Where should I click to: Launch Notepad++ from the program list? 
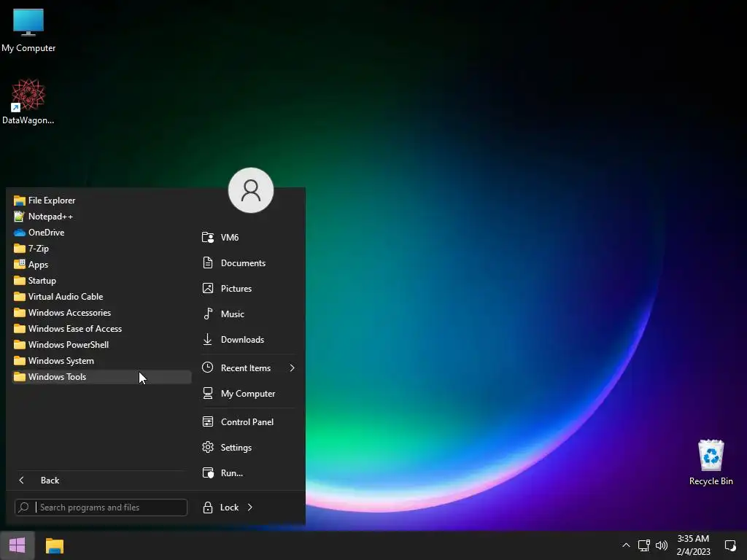101,216
